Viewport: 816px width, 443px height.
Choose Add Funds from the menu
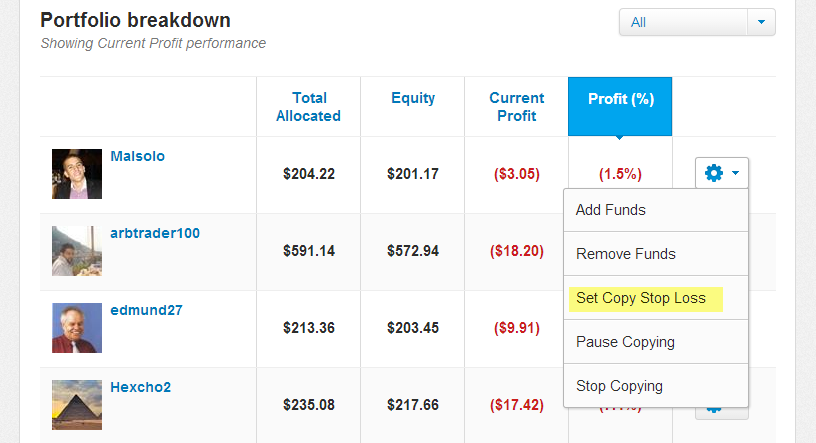coord(656,210)
